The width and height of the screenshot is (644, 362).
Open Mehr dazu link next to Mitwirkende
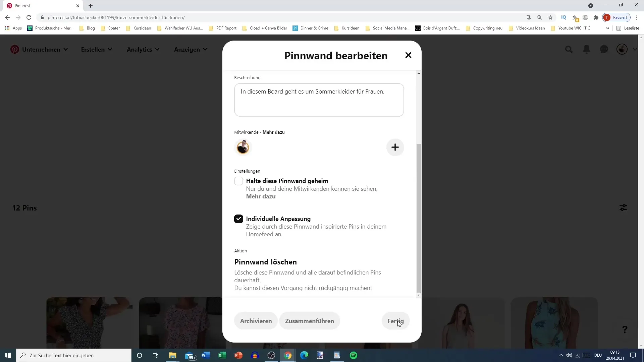coord(273,132)
